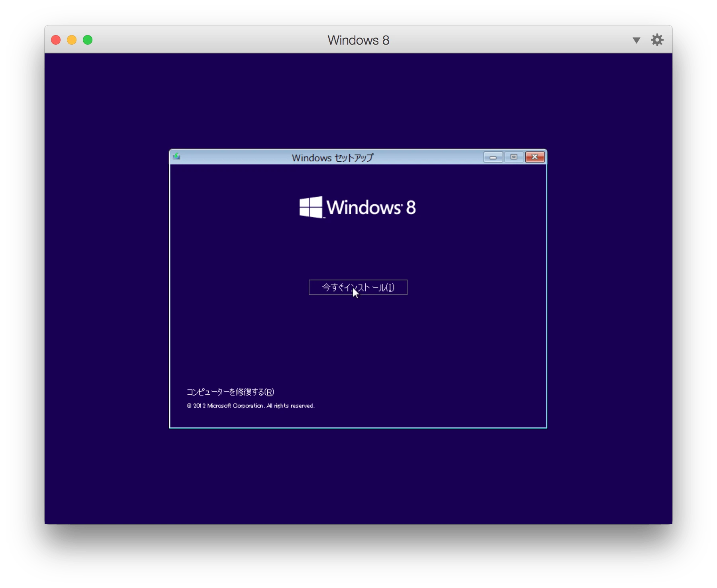Minimize the Windows セットアップ dialog
This screenshot has width=717, height=588.
[493, 157]
